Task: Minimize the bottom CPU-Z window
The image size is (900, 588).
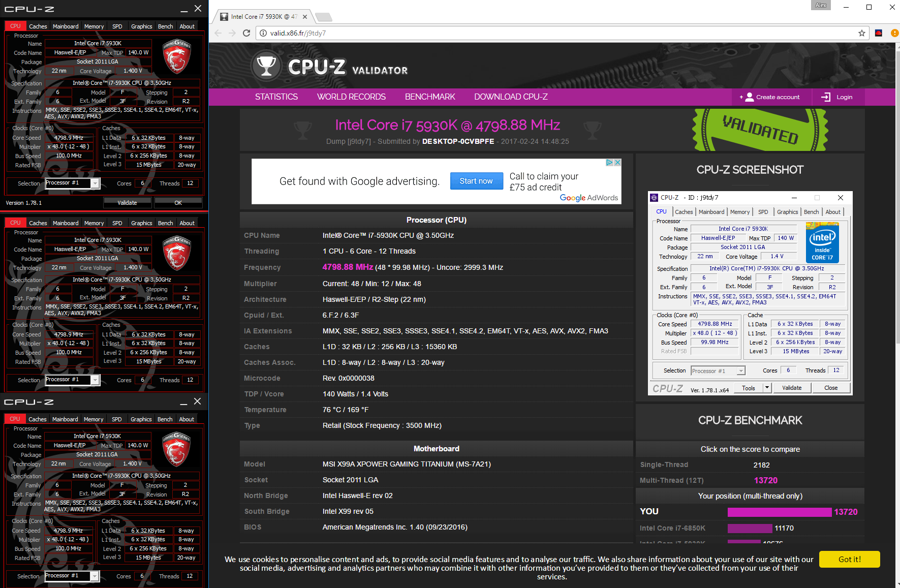Action: coord(183,402)
